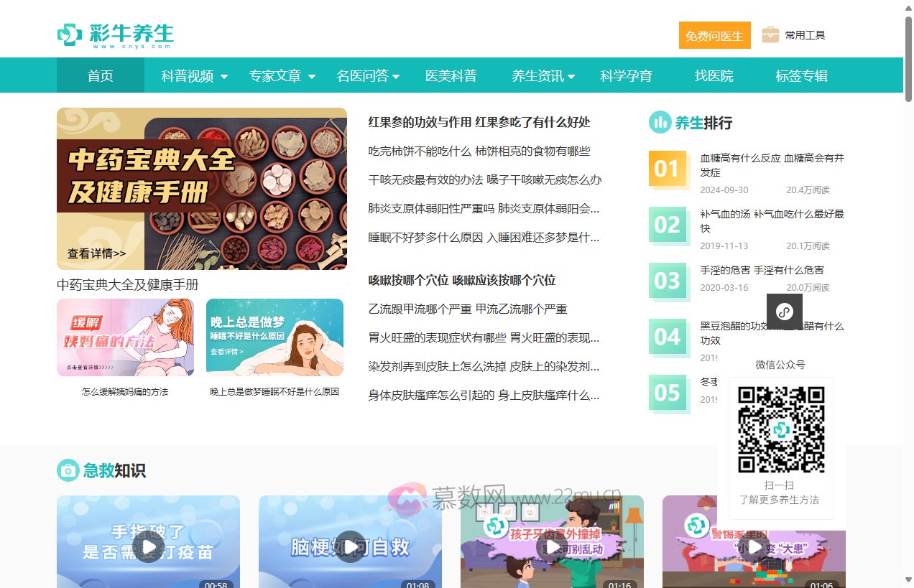Select 找医院 in the navigation bar
This screenshot has height=588, width=914.
click(x=714, y=75)
